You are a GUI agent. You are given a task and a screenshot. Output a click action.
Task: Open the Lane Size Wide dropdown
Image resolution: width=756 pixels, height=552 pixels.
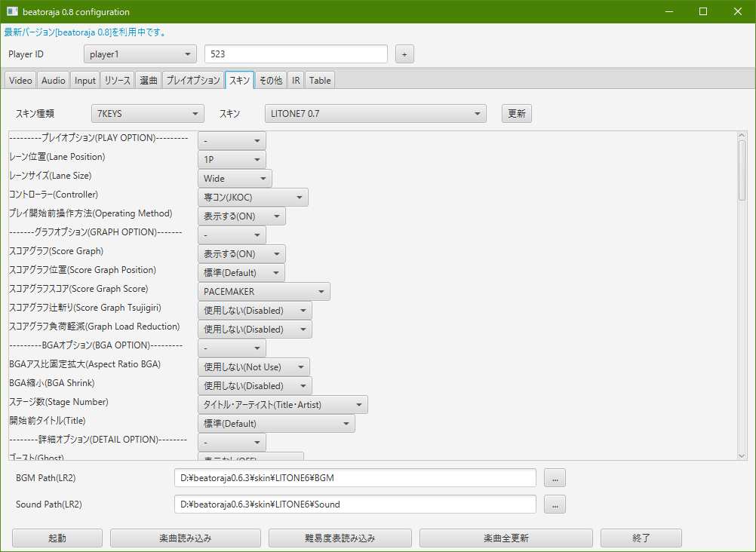point(235,179)
